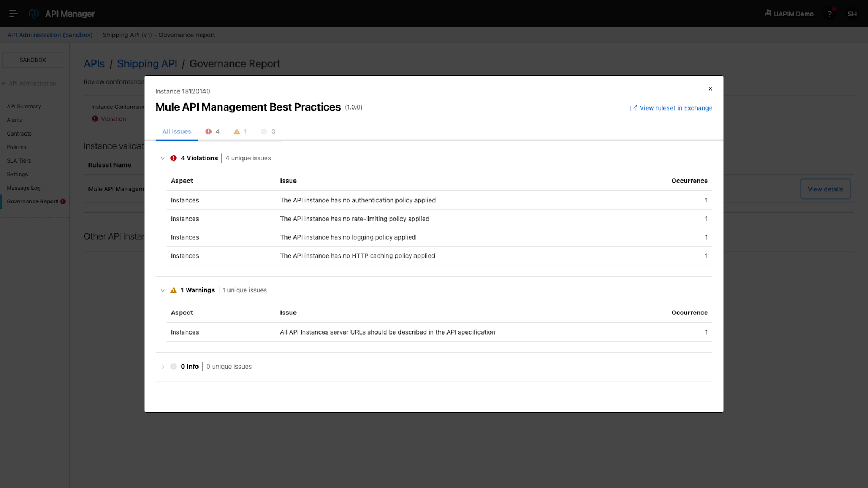Expand the 0 Info section

tap(162, 367)
